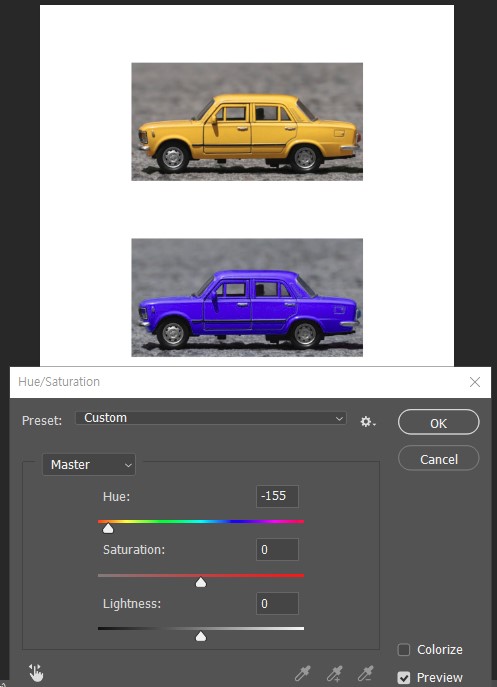The width and height of the screenshot is (497, 687).
Task: Click the Lightness value input field
Action: (x=277, y=603)
